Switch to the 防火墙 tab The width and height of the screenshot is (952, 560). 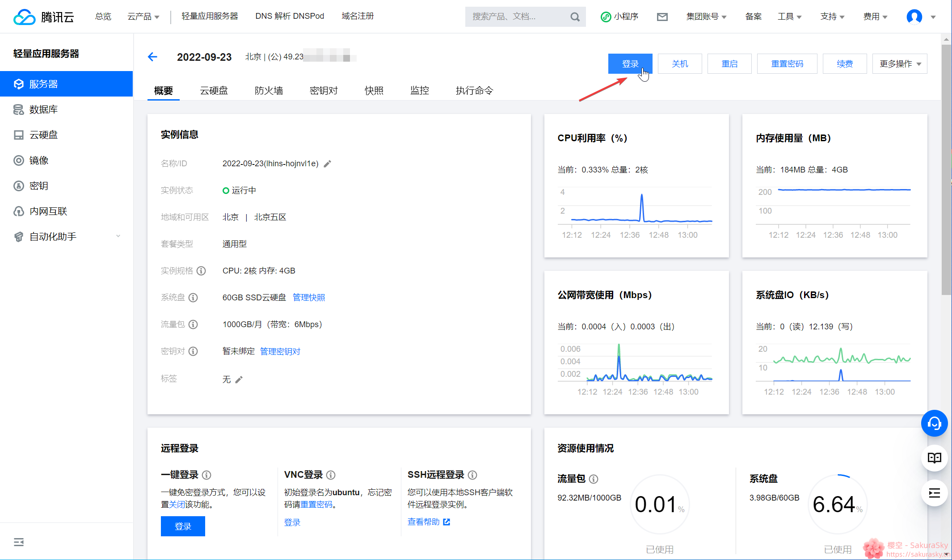(269, 91)
